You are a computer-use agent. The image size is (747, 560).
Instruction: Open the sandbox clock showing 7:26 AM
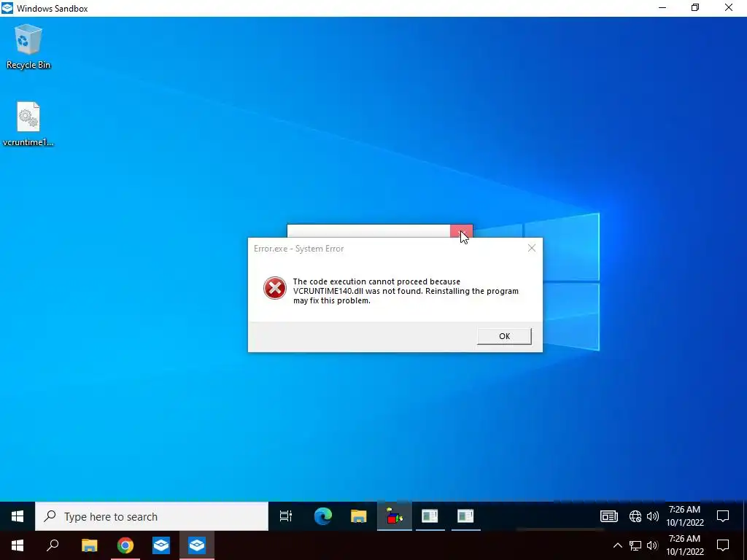684,516
